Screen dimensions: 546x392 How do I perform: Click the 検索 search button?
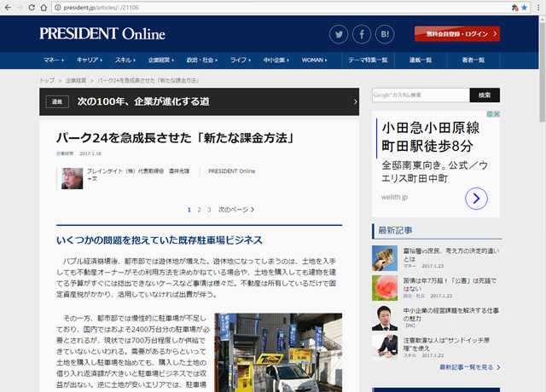pos(485,95)
